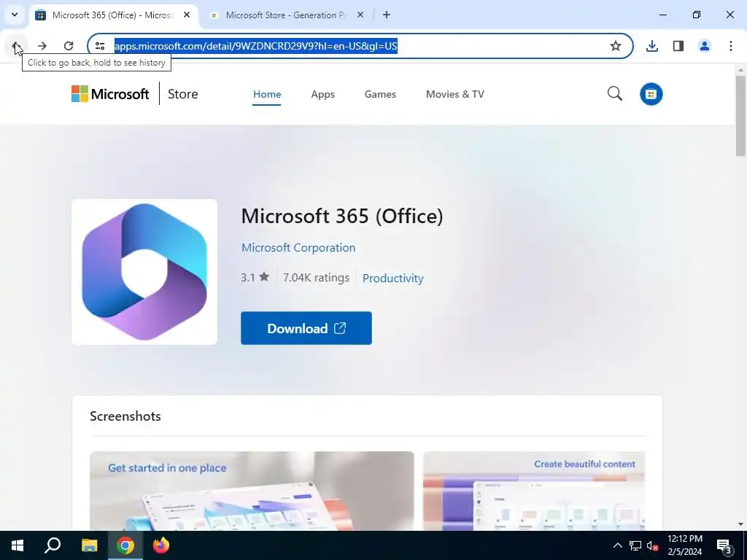Close the Microsoft Store - Generation tab
Viewport: 747px width, 560px height.
tap(360, 15)
